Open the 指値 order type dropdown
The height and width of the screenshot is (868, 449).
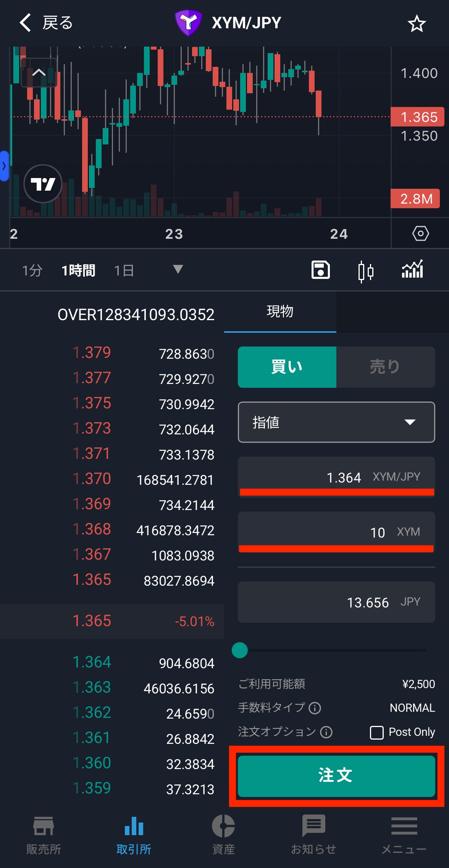[336, 422]
